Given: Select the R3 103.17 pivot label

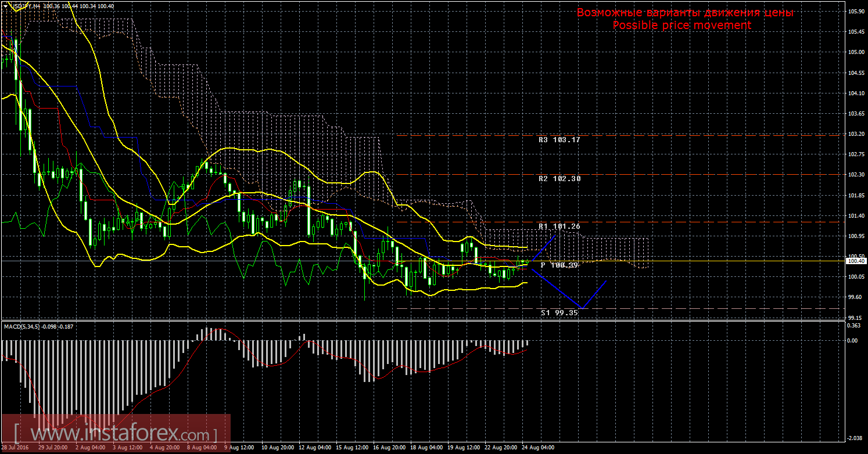Looking at the screenshot, I should tap(559, 140).
